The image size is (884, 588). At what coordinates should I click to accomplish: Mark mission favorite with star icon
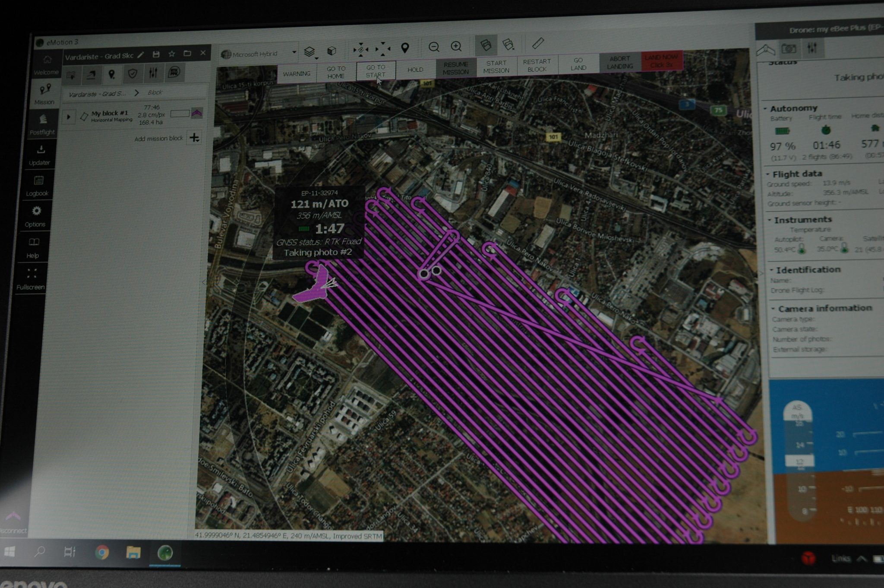pyautogui.click(x=172, y=54)
